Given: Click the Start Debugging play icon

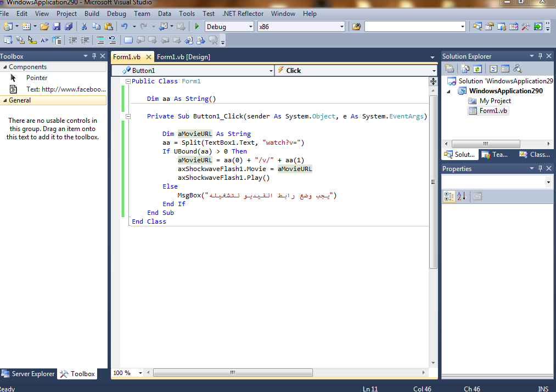Looking at the screenshot, I should [x=197, y=26].
